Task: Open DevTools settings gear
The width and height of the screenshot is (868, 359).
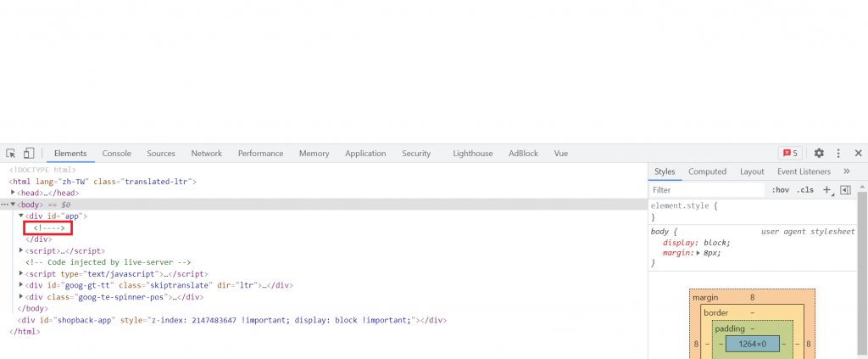Action: click(x=819, y=154)
